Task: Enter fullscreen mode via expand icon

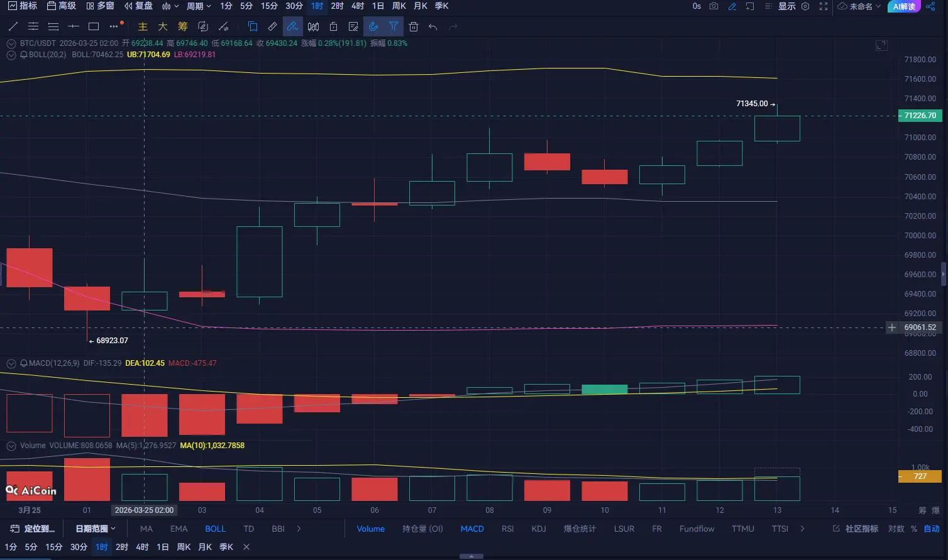Action: [824, 6]
